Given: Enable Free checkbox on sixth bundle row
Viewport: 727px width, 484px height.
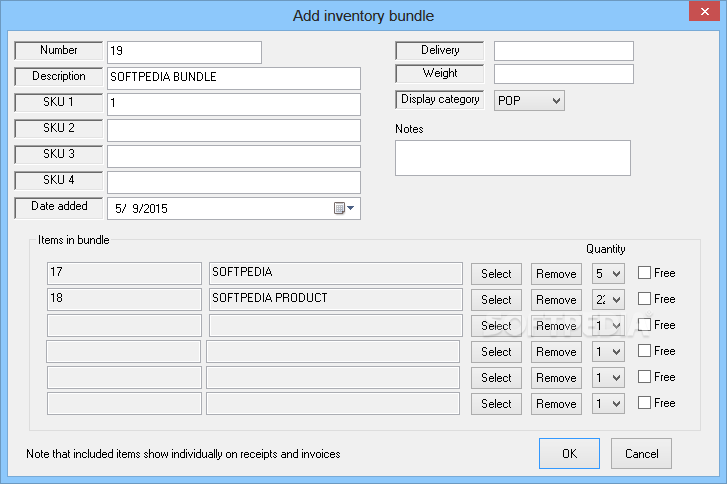Looking at the screenshot, I should click(644, 402).
